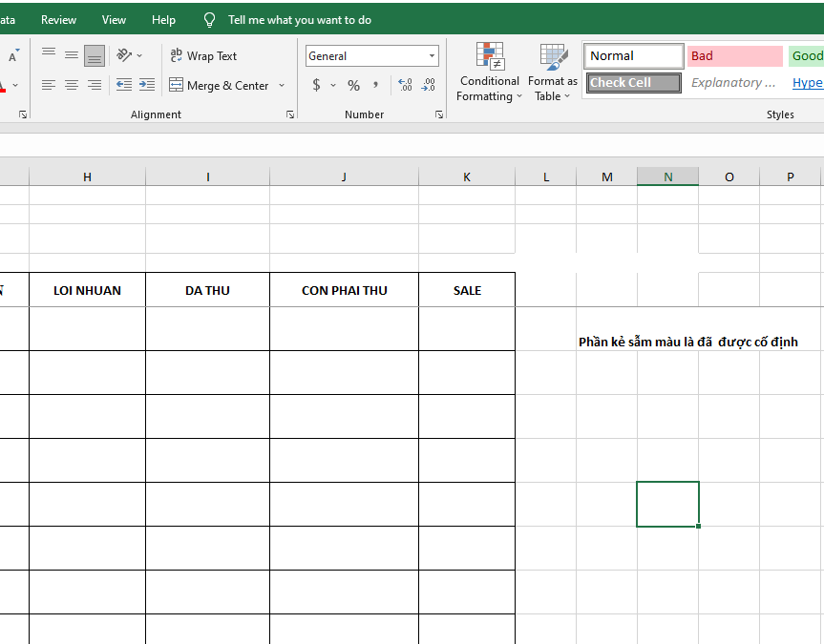Select column P header
This screenshot has height=644, width=824.
click(790, 177)
